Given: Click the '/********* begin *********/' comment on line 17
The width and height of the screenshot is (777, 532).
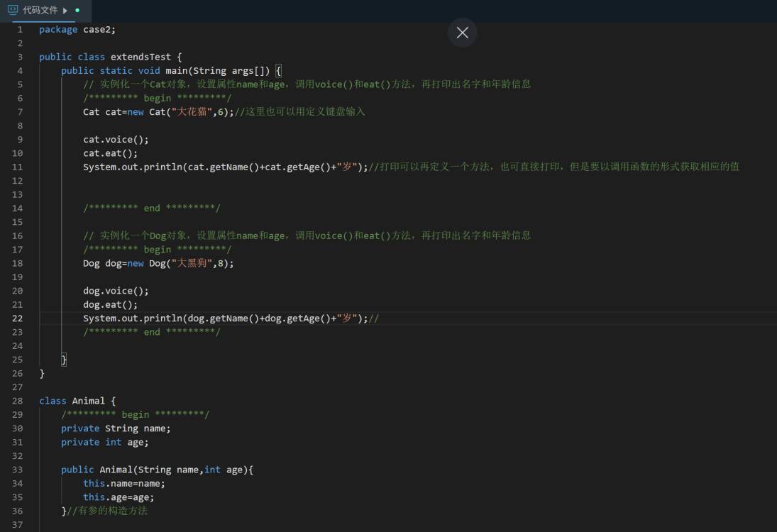Looking at the screenshot, I should (157, 250).
